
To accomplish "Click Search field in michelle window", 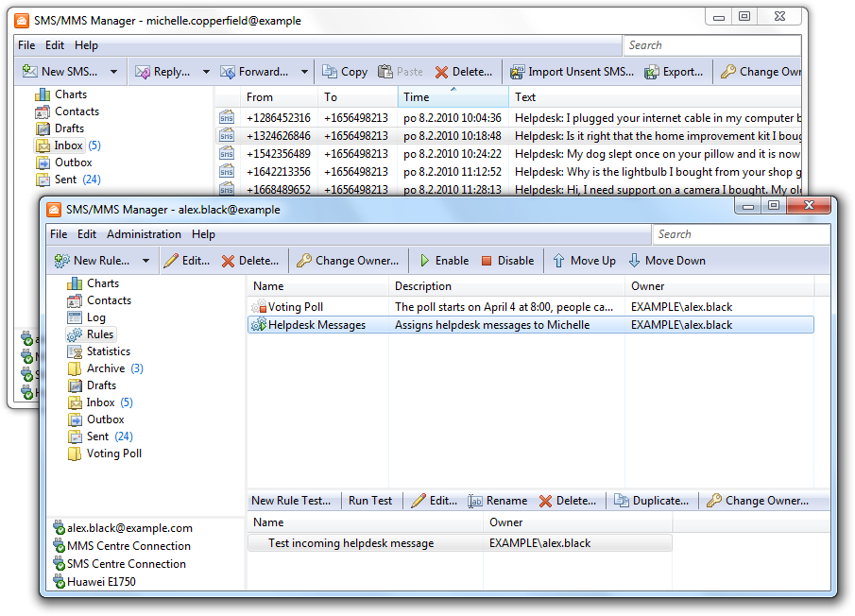I will click(x=712, y=45).
